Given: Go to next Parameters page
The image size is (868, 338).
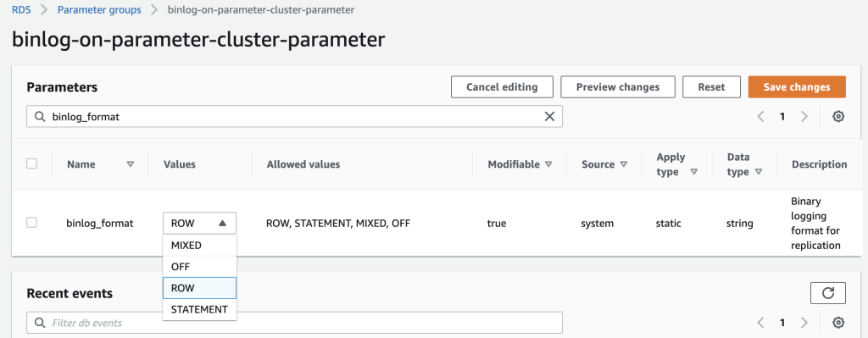Looking at the screenshot, I should 804,117.
